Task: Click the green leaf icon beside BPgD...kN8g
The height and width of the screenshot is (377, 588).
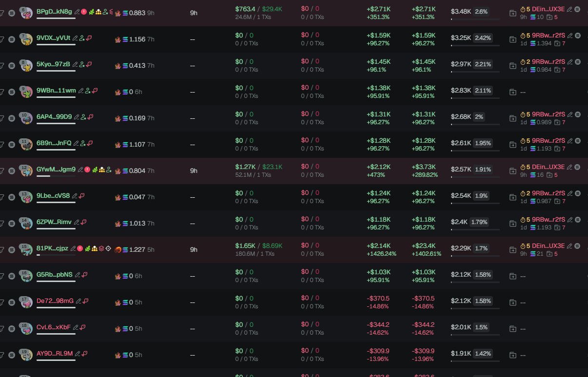Action: click(x=91, y=11)
